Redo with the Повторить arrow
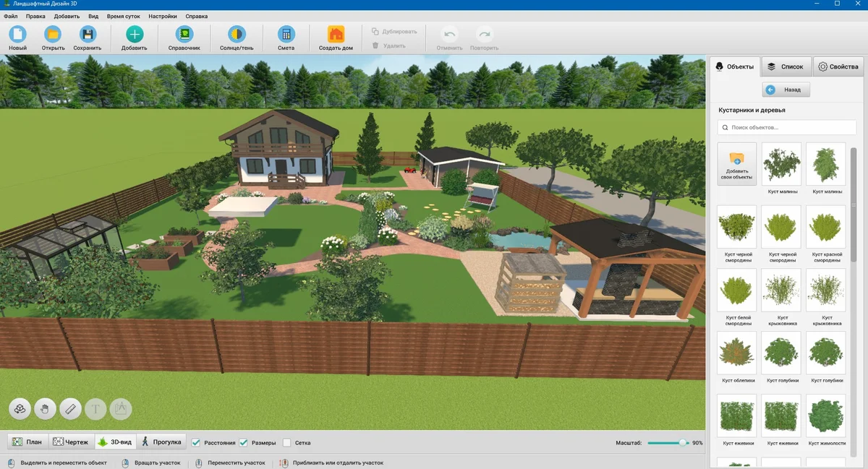Viewport: 868px width, 469px height. [484, 38]
